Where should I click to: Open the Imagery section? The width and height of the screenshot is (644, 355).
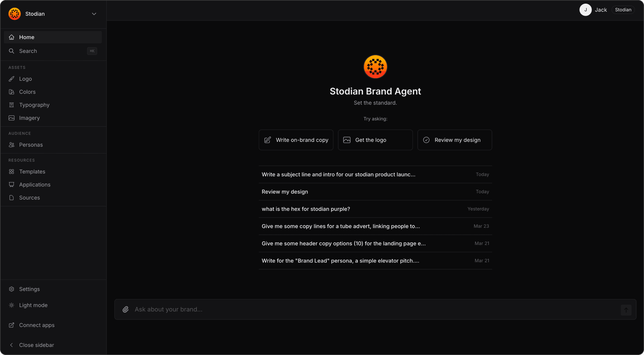pyautogui.click(x=29, y=118)
